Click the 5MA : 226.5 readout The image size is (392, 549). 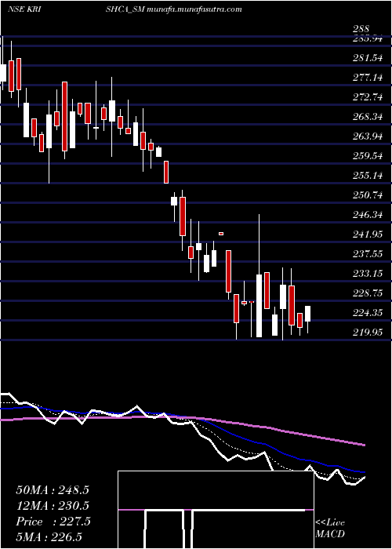(49, 536)
